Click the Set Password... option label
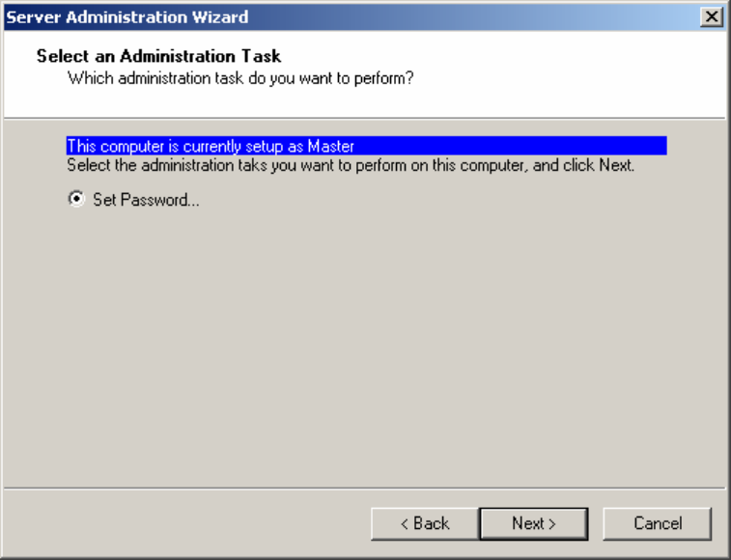Image resolution: width=731 pixels, height=560 pixels. pyautogui.click(x=145, y=201)
